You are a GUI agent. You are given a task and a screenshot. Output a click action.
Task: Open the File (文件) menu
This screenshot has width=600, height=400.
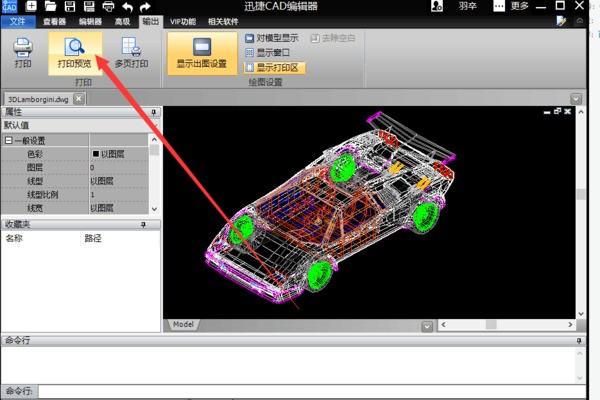(x=17, y=20)
